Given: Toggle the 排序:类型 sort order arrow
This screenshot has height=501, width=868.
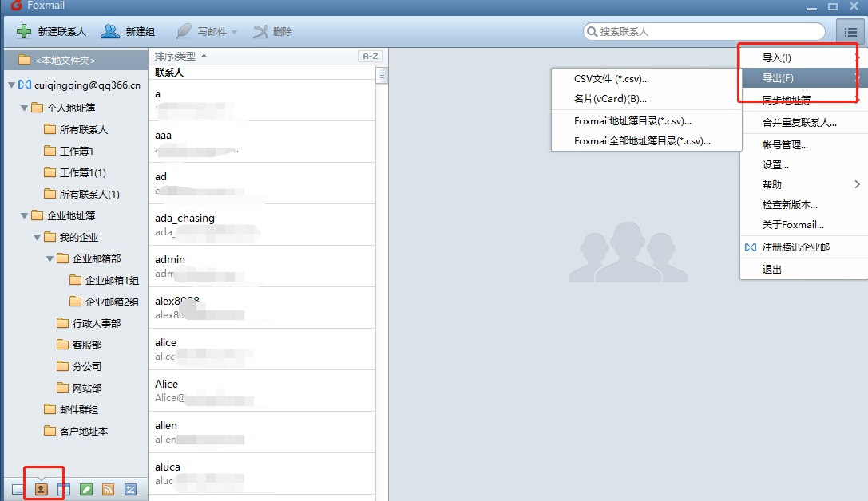Looking at the screenshot, I should (x=203, y=56).
